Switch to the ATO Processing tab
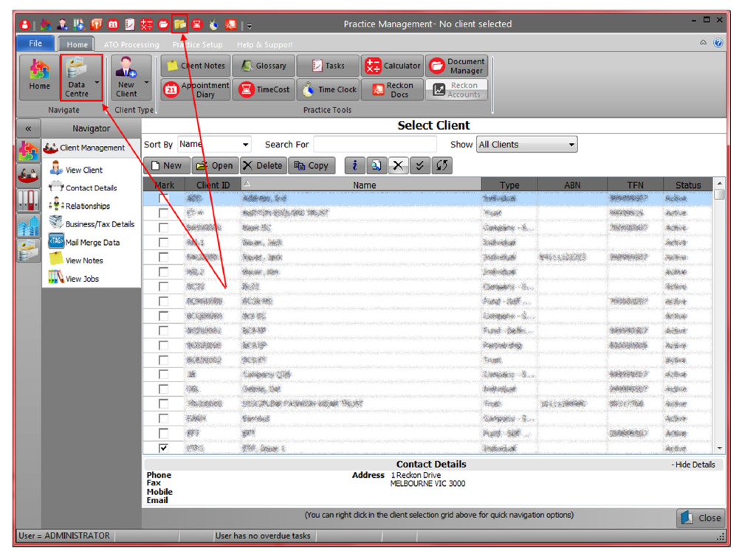Image resolution: width=756 pixels, height=551 pixels. click(131, 45)
